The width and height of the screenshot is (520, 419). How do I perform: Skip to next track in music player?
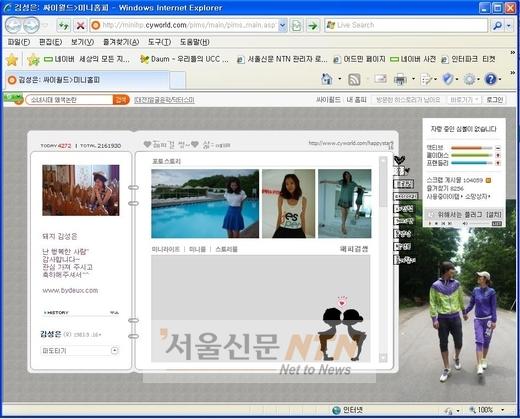[450, 224]
